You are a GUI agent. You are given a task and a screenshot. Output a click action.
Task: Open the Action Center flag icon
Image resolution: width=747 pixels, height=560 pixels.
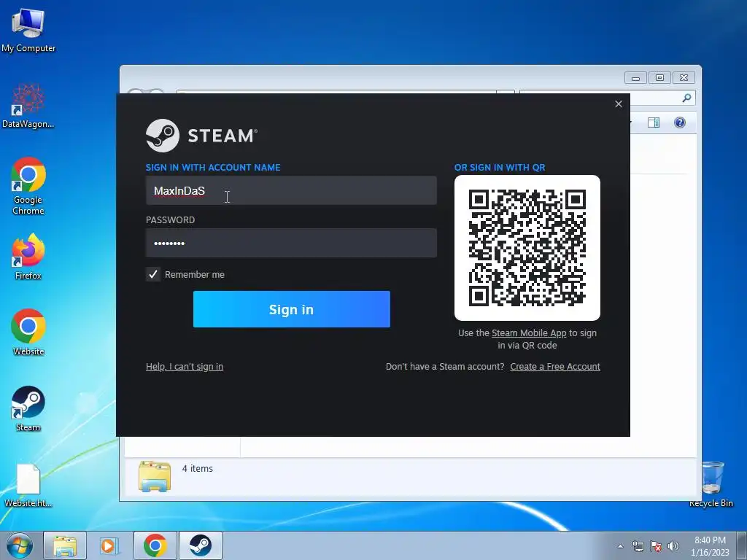(656, 546)
